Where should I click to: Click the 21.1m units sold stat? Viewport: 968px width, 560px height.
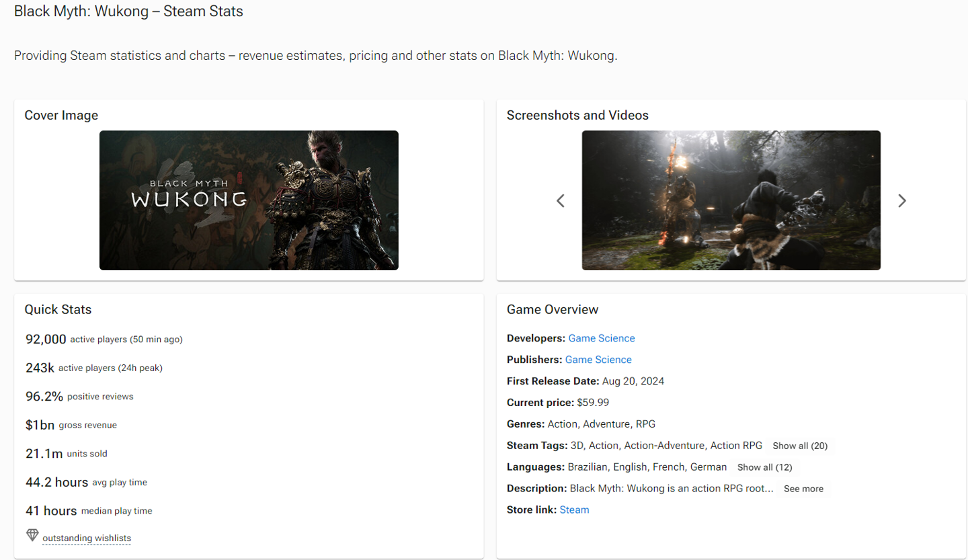pos(67,454)
